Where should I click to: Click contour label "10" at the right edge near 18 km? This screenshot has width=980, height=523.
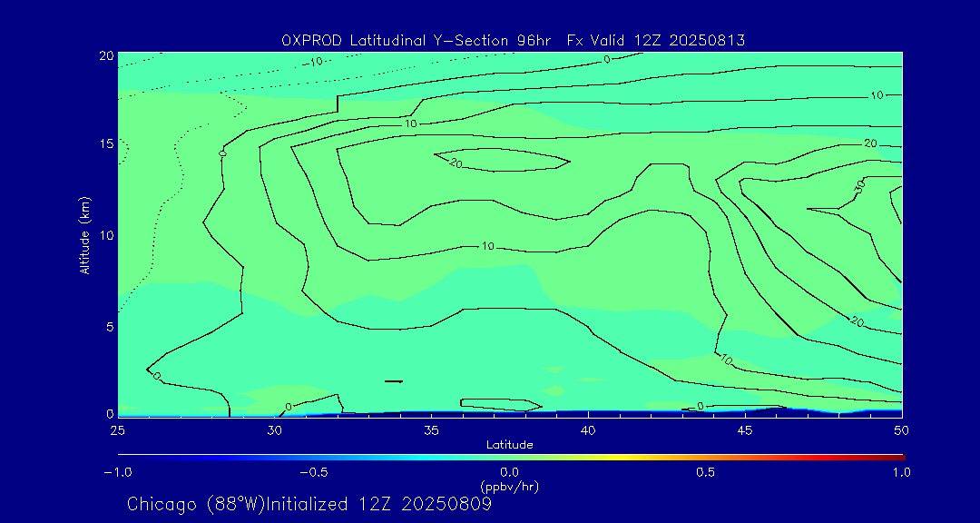coord(877,95)
